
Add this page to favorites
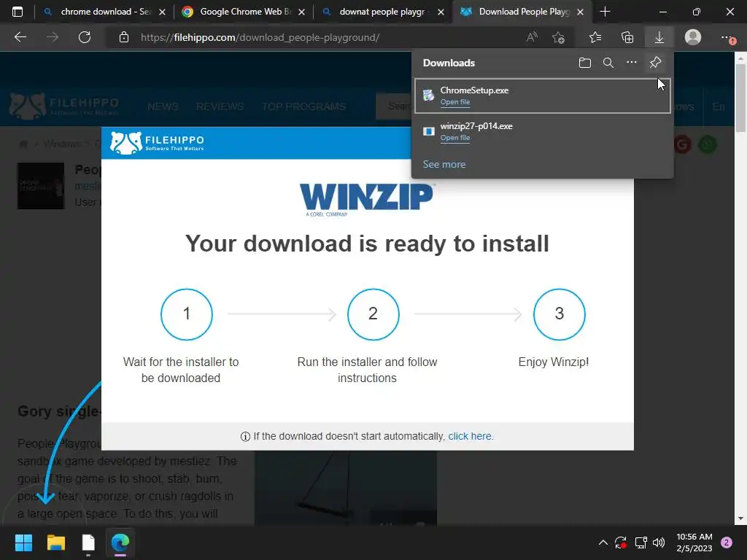558,37
